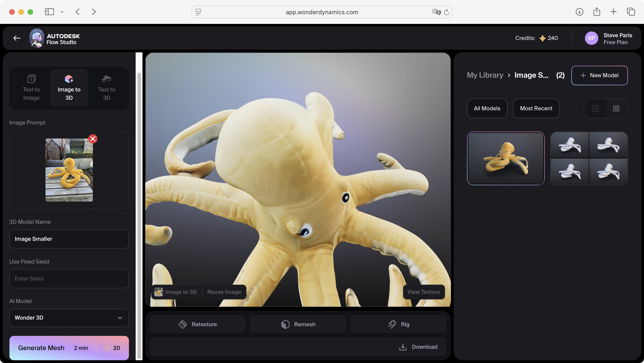
Task: Start the Remesh tool
Action: pos(297,324)
